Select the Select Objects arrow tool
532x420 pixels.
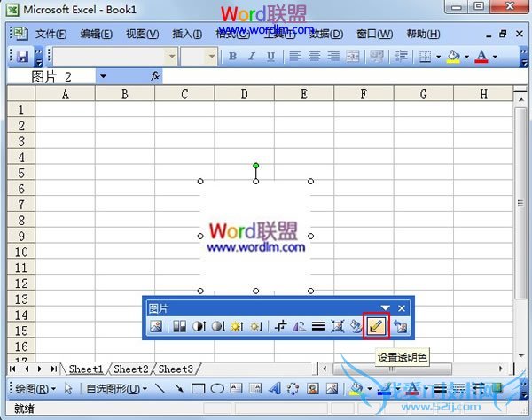coord(68,389)
